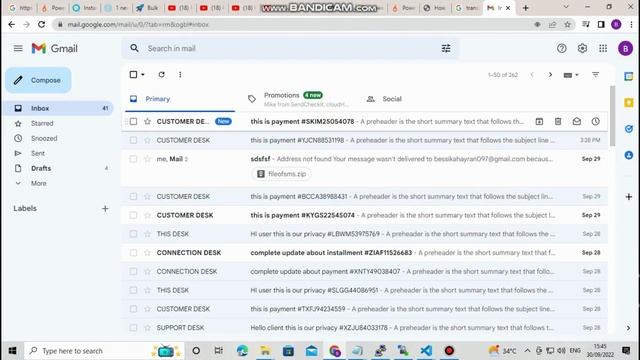Click the Gmail logo
Image resolution: width=640 pixels, height=360 pixels.
(x=55, y=48)
